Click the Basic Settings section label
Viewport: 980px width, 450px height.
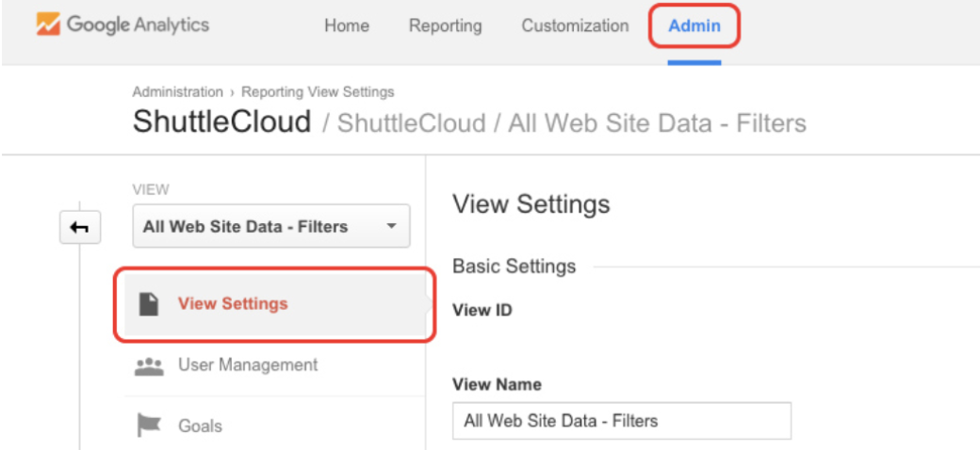tap(514, 266)
